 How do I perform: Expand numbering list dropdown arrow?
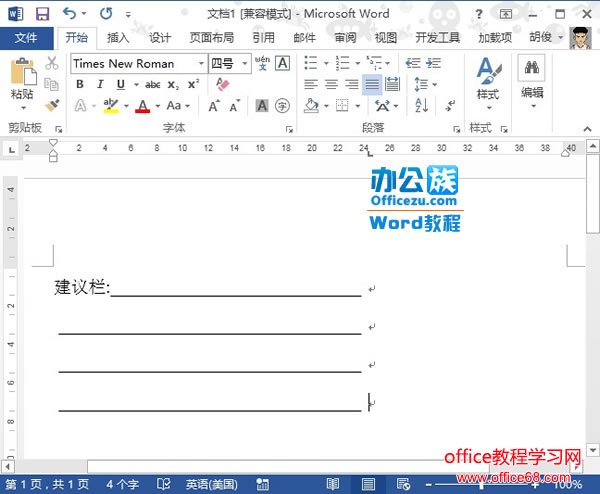[357, 63]
